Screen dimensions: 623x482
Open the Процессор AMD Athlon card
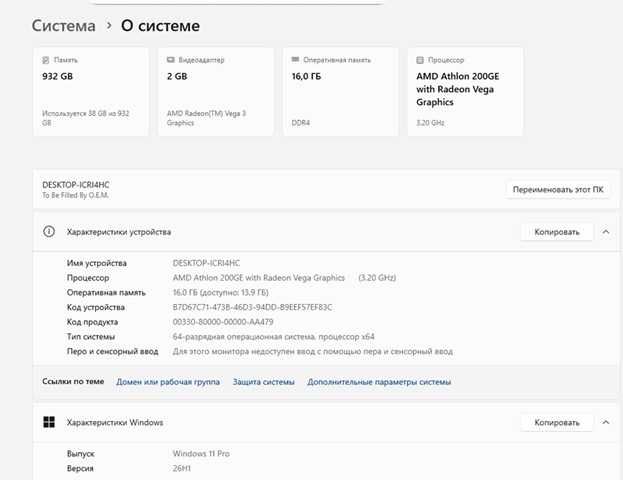465,92
